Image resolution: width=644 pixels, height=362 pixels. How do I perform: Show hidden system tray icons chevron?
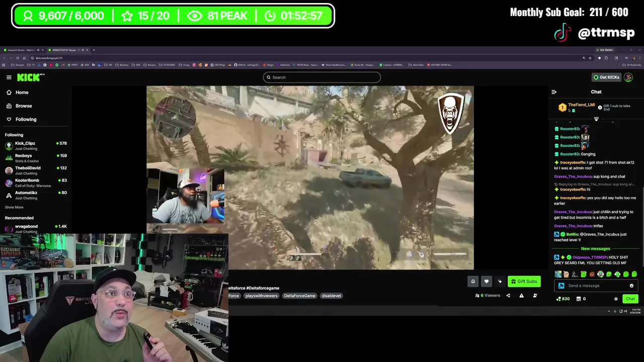click(x=609, y=312)
